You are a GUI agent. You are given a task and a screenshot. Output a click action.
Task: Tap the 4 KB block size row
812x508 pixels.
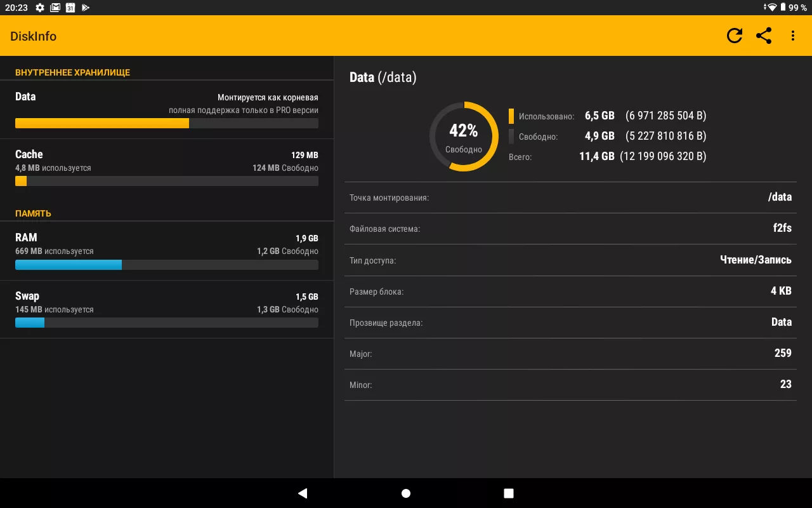coord(570,291)
